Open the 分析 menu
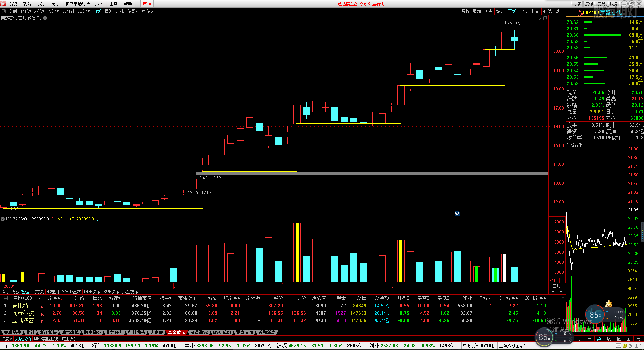The width and height of the screenshot is (644, 350). [56, 4]
